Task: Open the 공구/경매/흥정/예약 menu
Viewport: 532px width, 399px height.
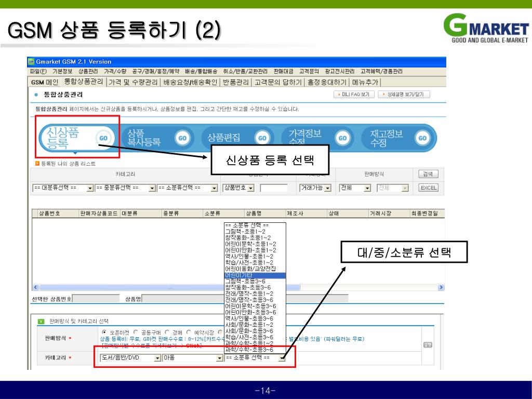Action: point(156,71)
